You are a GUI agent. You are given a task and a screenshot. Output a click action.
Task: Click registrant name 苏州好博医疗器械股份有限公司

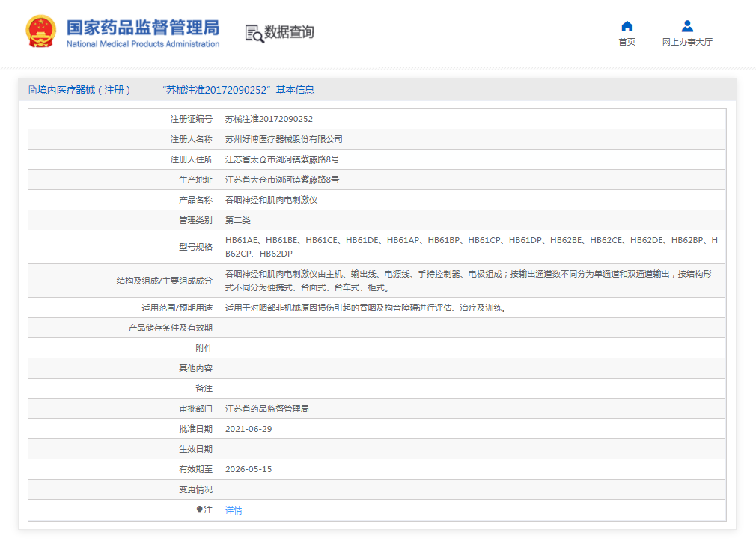[x=284, y=139]
